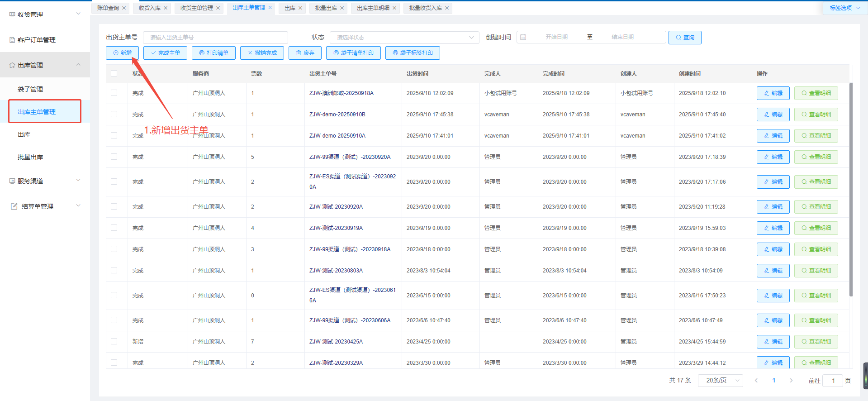Toggle the select-all checkbox in the table header
Screen dimensions: 868x401
(x=114, y=73)
